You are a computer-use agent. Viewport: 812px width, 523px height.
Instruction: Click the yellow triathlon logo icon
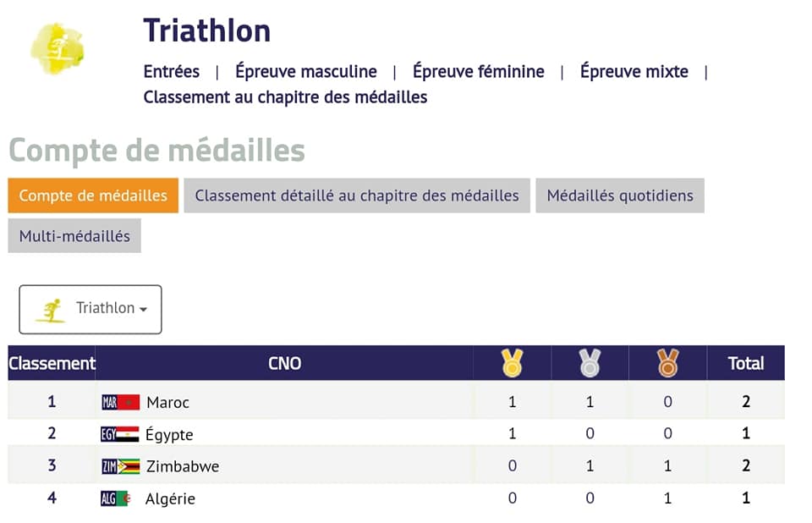click(x=57, y=49)
